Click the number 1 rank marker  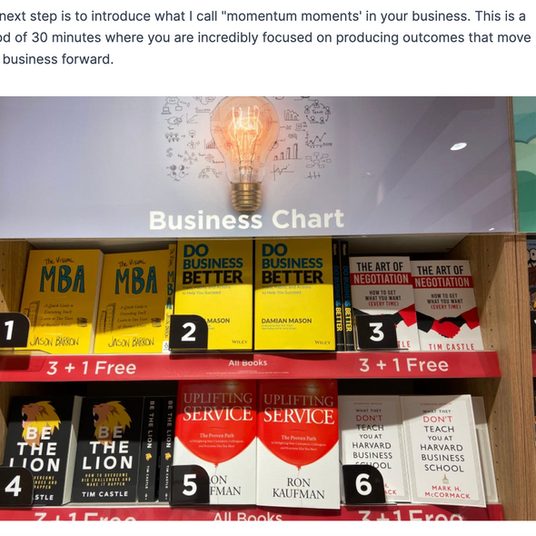[x=13, y=330]
